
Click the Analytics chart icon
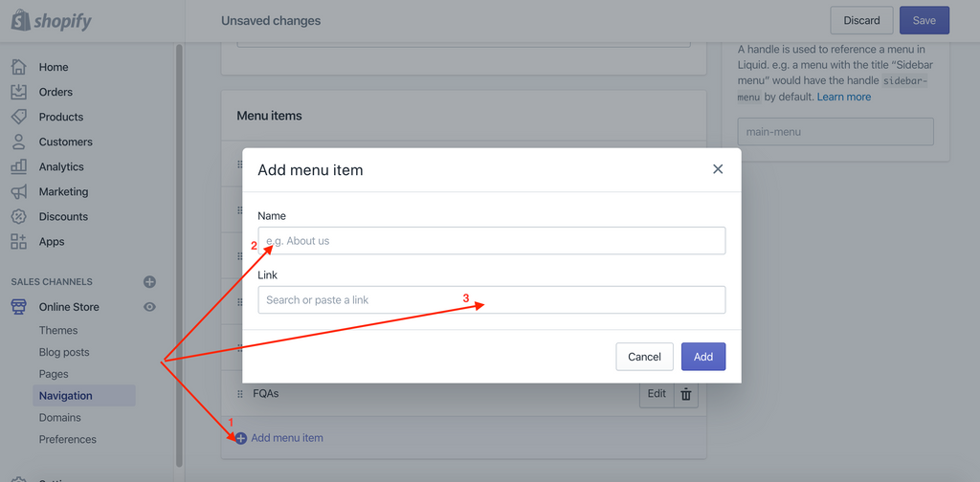[19, 166]
